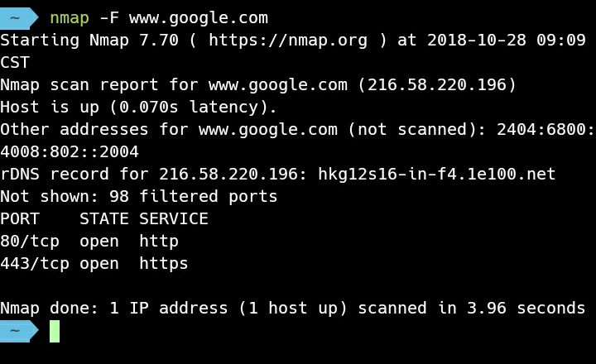
Task: Click the 80/tcp port entry
Action: point(30,242)
